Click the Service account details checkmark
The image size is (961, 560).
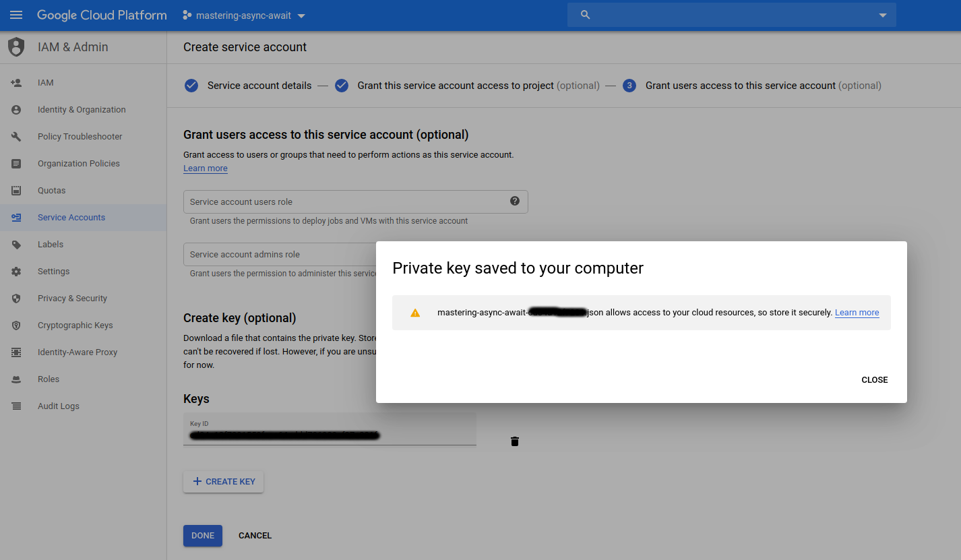(191, 86)
